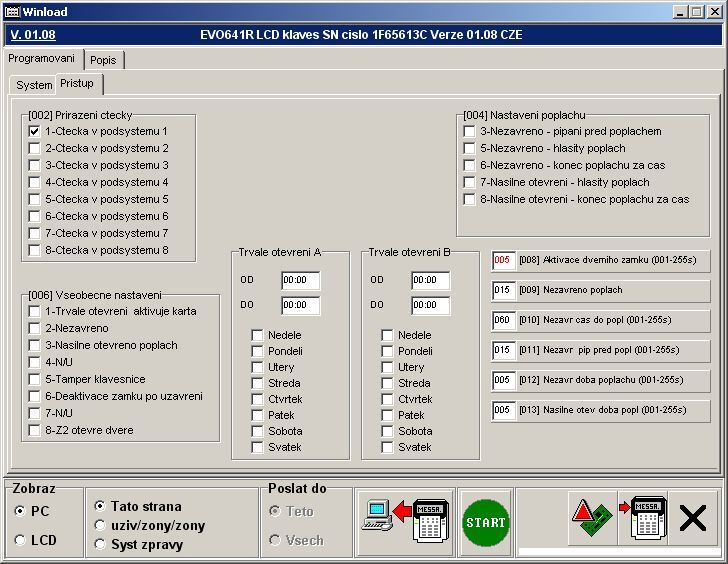Enable 2-Ctecka v podsystemu 2 checkbox
728x564 pixels.
coord(34,148)
